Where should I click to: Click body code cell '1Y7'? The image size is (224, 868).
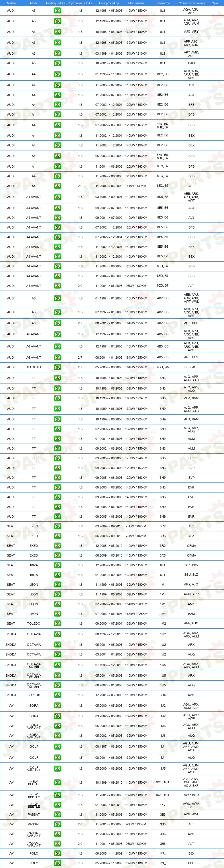[163, 805]
